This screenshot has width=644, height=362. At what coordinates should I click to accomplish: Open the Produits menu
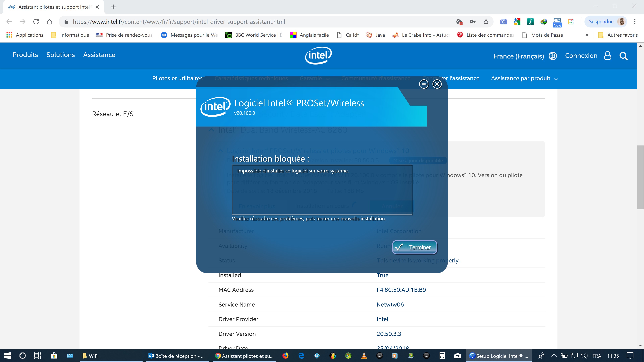point(25,55)
